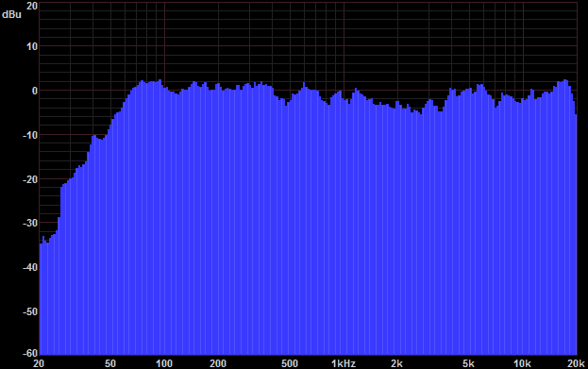Click the 500 Hz frequency label
Viewport: 588px width, 369px height.
pyautogui.click(x=290, y=363)
